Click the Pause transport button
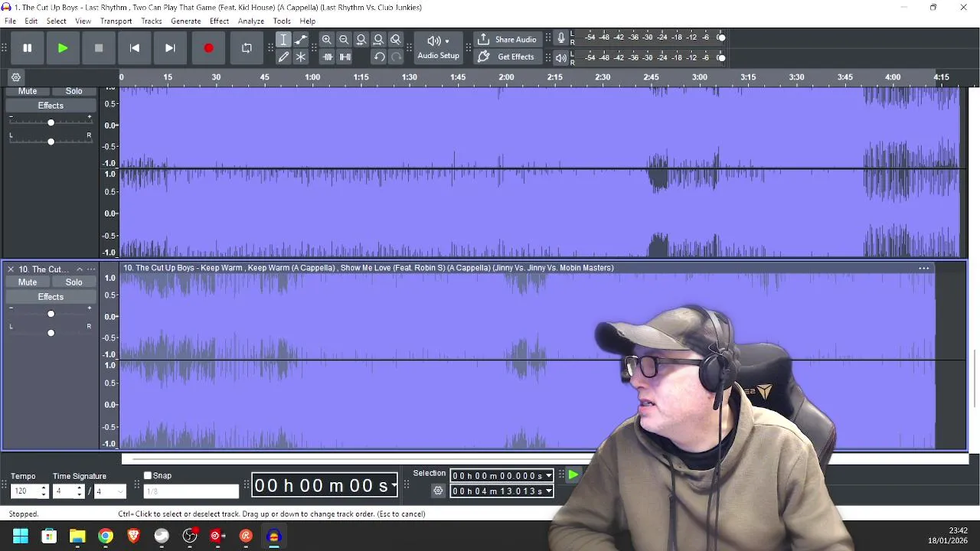Image resolution: width=980 pixels, height=551 pixels. coord(27,48)
